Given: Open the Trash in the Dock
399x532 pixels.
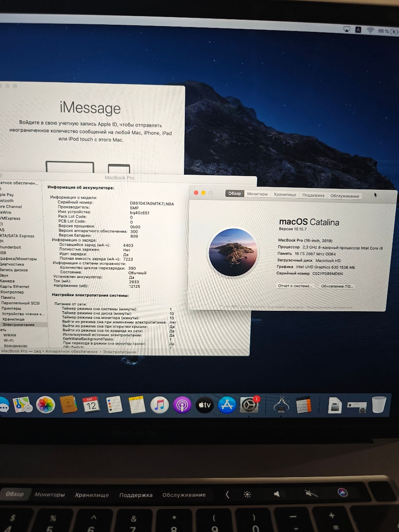Looking at the screenshot, I should click(379, 404).
